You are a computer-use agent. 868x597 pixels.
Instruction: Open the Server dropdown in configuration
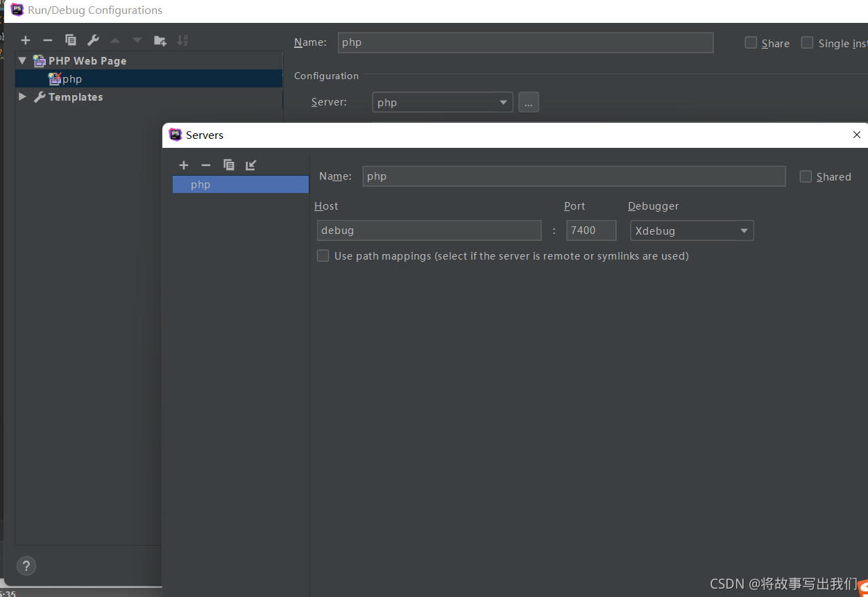point(443,102)
